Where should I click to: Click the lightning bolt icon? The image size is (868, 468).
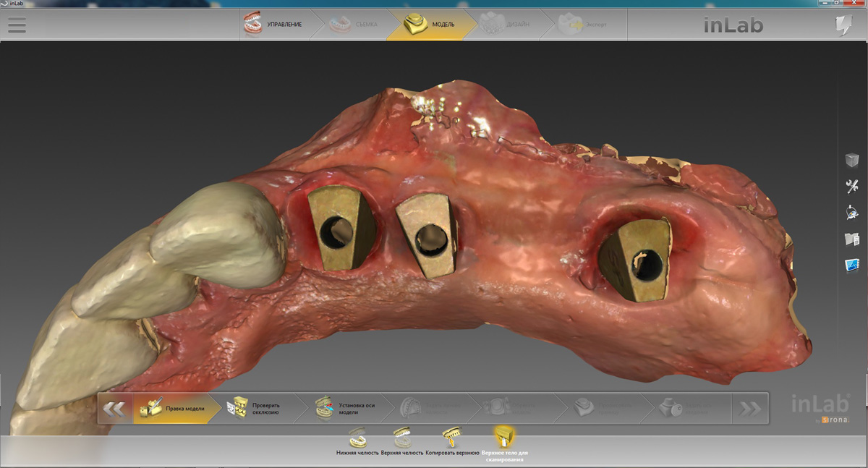[843, 25]
